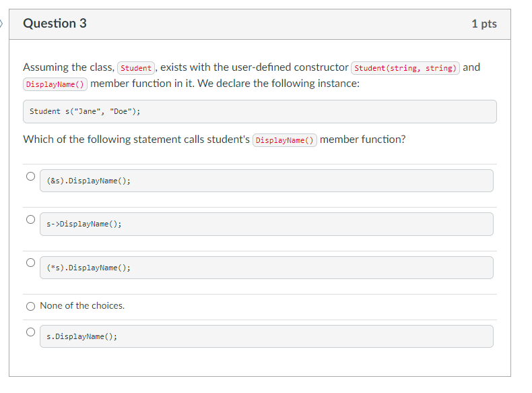Click the "Question 3" heading
Screen dimensions: 532x393
[x=55, y=24]
